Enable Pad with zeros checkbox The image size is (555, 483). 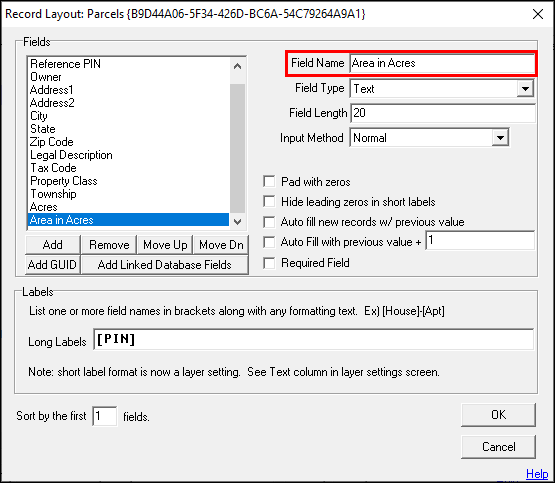pos(269,182)
